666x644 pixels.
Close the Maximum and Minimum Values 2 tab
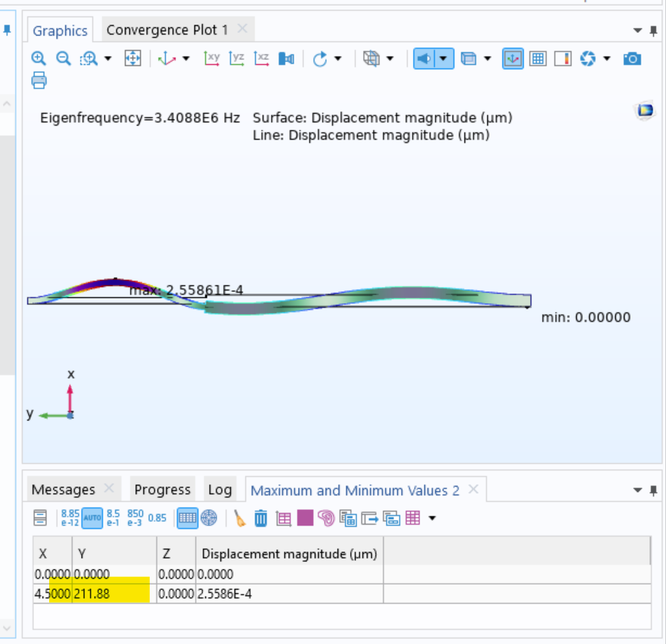coord(473,489)
